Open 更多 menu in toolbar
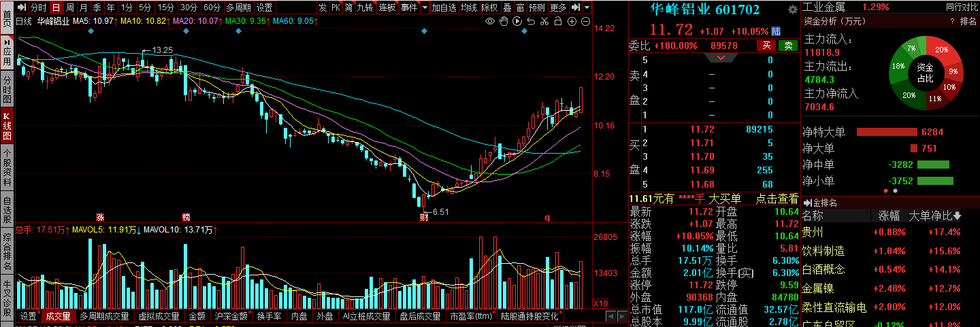Viewport: 980px width, 327px height. (558, 7)
